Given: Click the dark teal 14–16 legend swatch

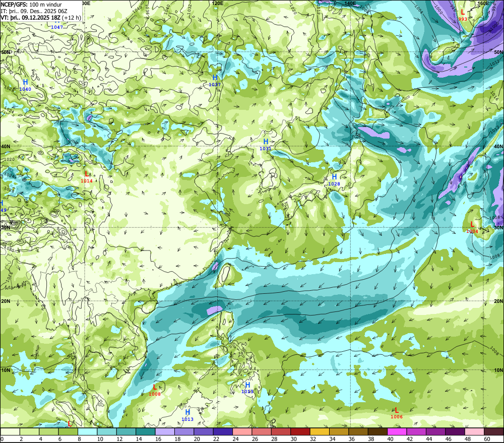Looking at the screenshot, I should pos(146,431).
